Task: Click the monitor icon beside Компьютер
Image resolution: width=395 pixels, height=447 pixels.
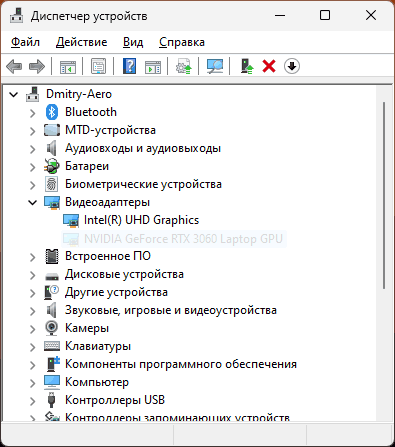Action: tap(52, 382)
